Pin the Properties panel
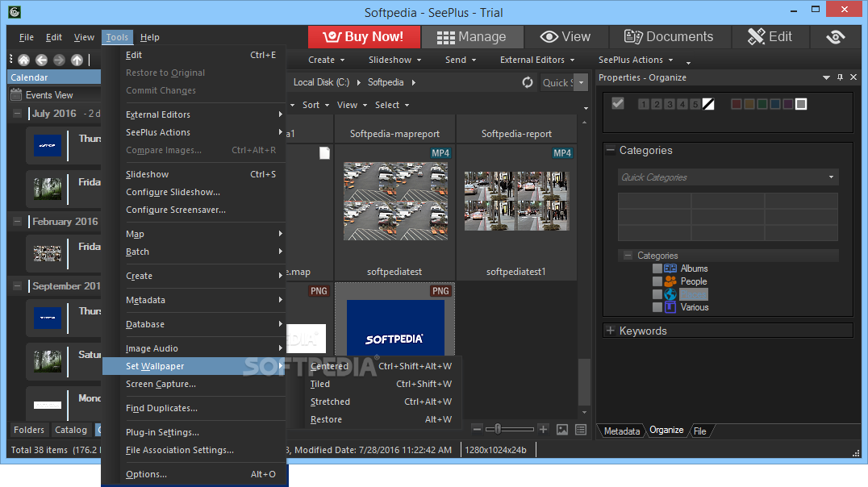Image resolution: width=868 pixels, height=487 pixels. pos(840,77)
